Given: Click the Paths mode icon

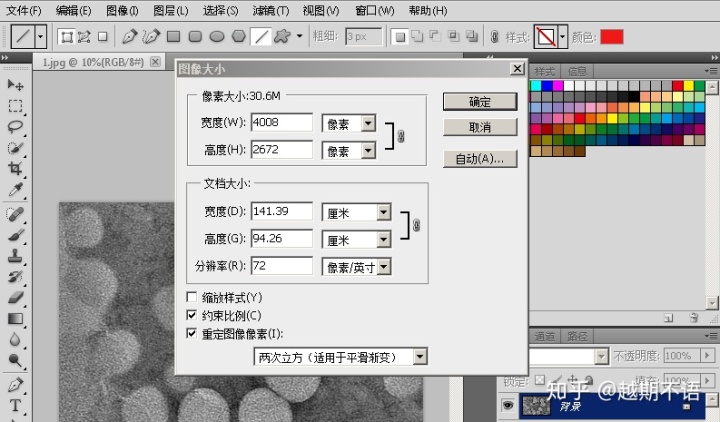Looking at the screenshot, I should [84, 37].
